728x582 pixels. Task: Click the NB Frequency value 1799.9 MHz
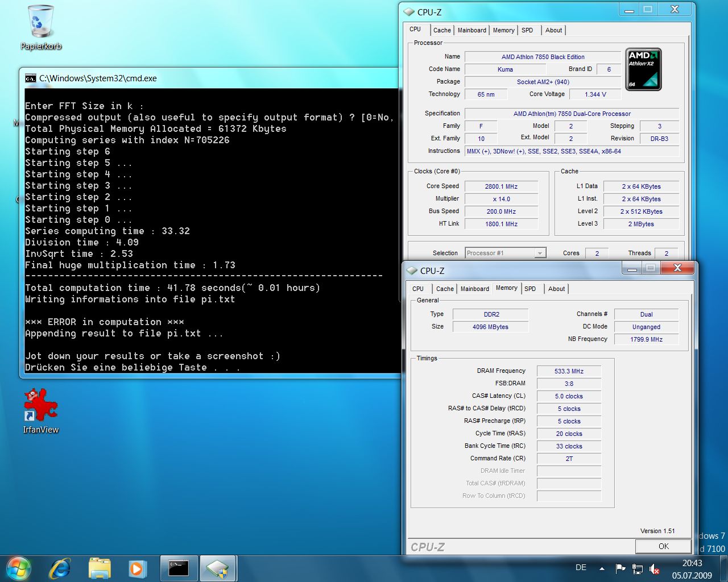click(646, 339)
